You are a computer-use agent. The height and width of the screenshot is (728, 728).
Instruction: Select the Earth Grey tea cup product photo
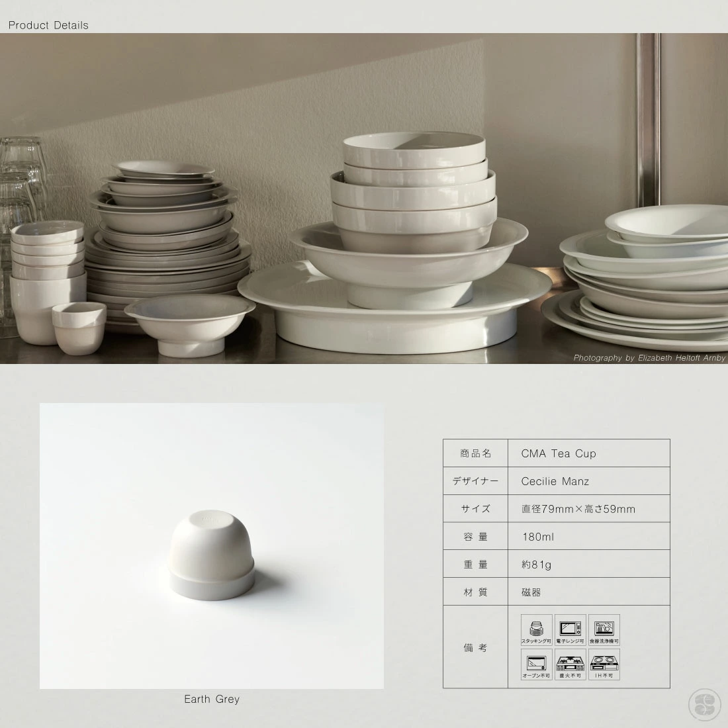tap(212, 546)
